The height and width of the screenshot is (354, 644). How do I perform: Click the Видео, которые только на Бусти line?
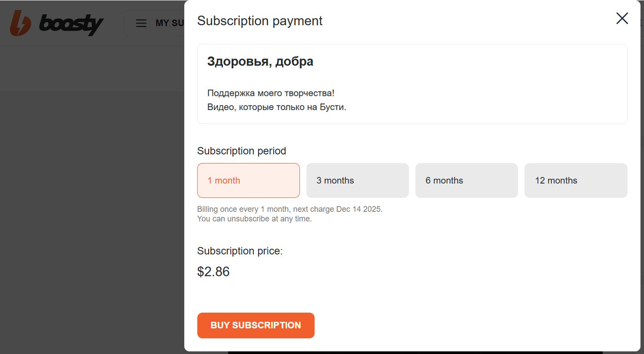coord(277,107)
